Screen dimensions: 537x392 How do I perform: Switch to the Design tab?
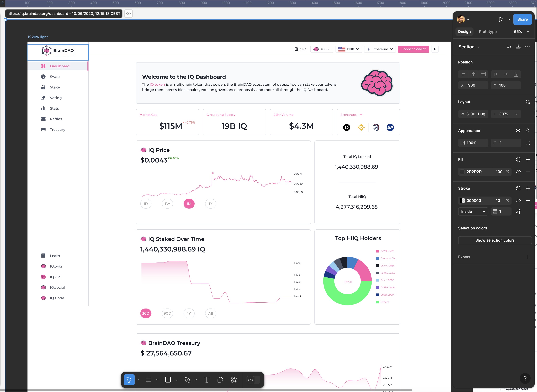[464, 32]
